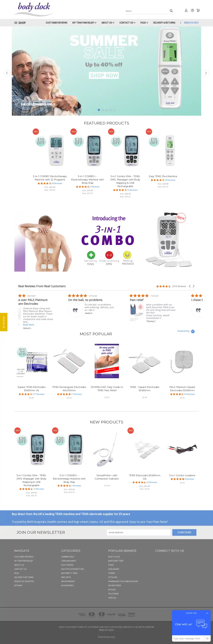Open the gift certificates icon
This screenshot has height=644, width=213.
(192, 10)
